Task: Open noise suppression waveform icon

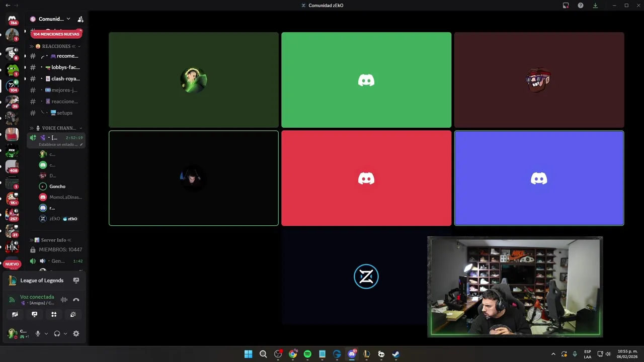Action: 64,300
